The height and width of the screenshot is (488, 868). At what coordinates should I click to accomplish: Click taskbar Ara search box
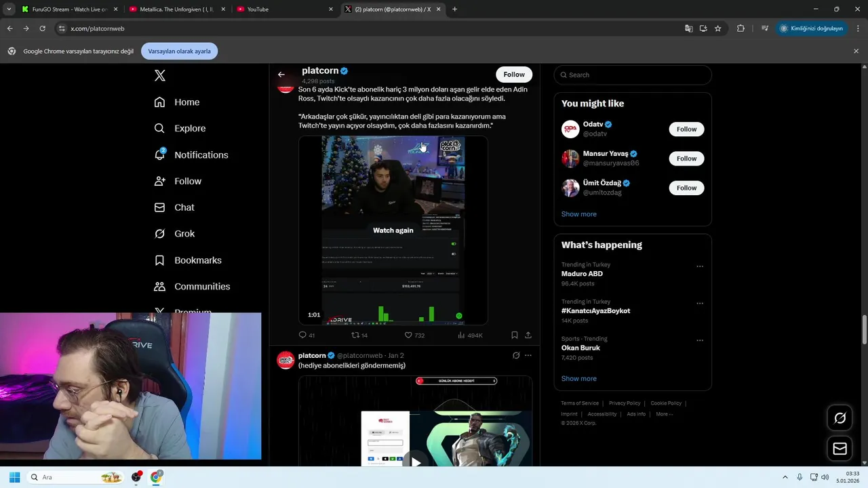coord(77,477)
